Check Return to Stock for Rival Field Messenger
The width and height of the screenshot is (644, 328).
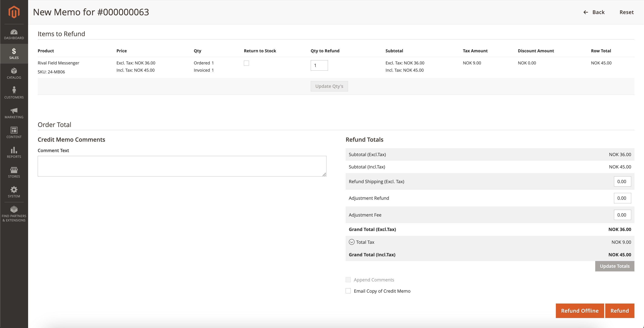pos(246,63)
